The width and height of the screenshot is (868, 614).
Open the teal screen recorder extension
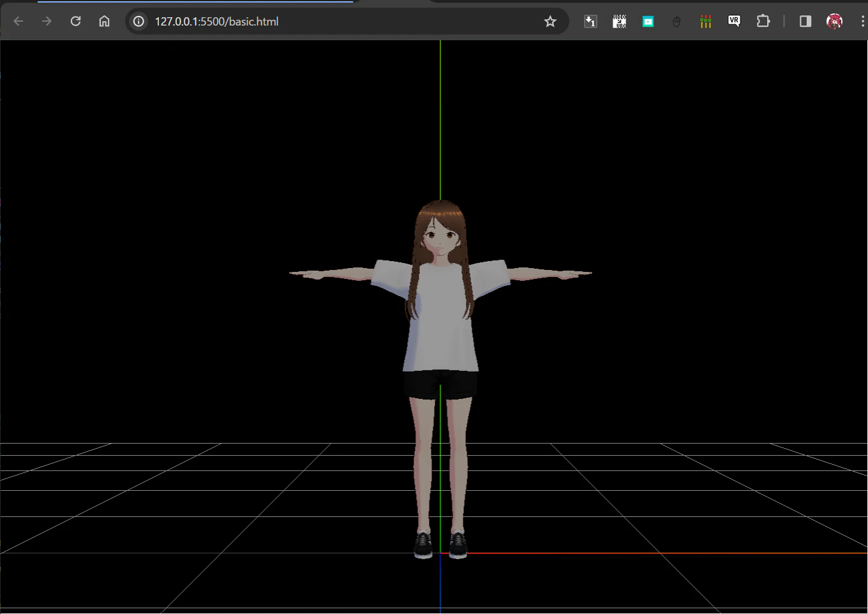tap(648, 22)
